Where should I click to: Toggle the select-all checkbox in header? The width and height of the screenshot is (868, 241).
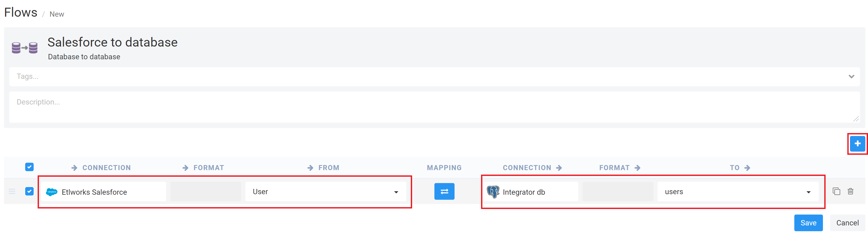pos(29,167)
